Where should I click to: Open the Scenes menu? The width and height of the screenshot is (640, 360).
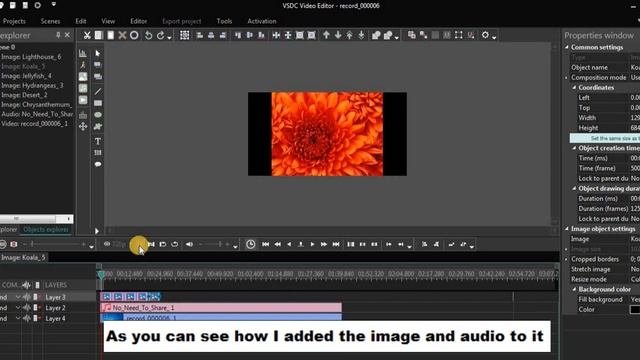[x=50, y=21]
